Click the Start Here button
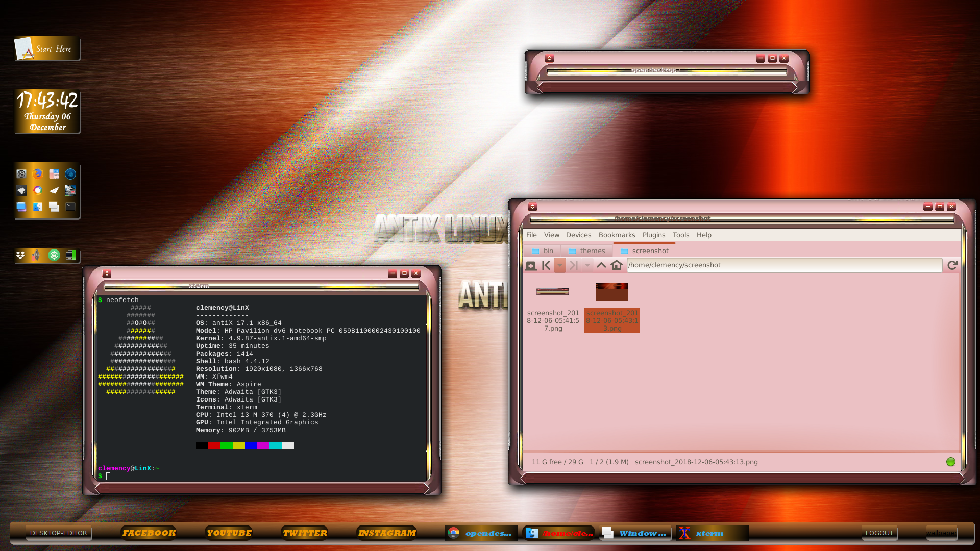This screenshot has height=551, width=980. click(47, 49)
